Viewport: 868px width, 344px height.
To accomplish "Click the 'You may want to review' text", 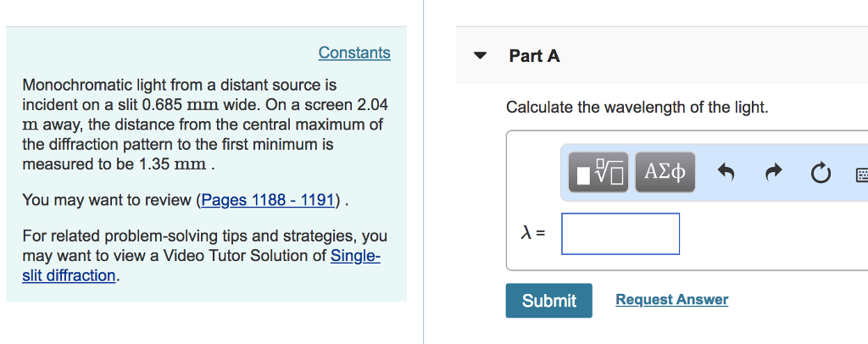I will pyautogui.click(x=108, y=201).
